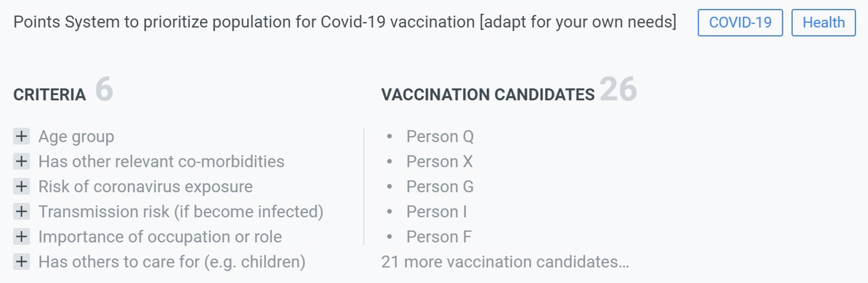Select Person G candidate

(x=439, y=187)
